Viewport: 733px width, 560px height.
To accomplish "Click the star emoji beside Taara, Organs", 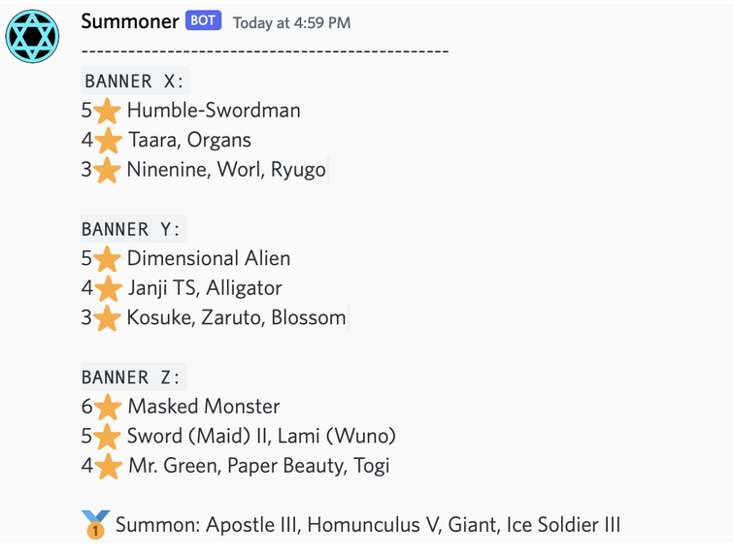I will pyautogui.click(x=108, y=141).
